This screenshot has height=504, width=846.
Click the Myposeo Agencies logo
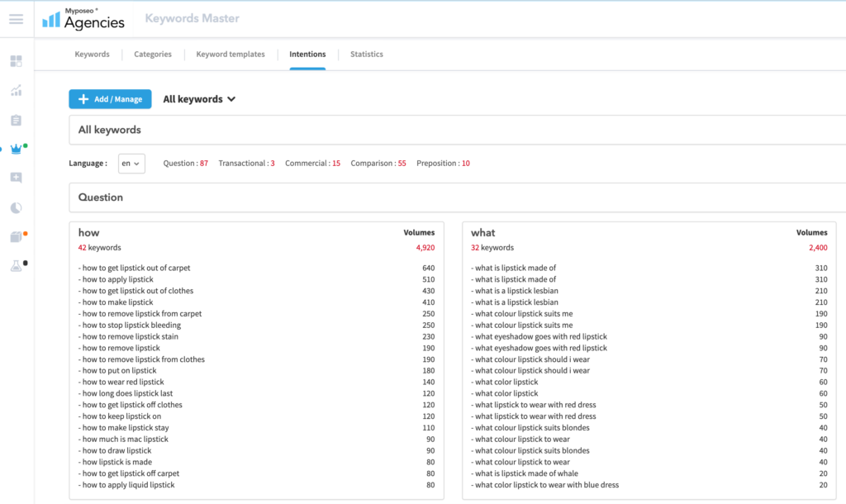pos(83,19)
